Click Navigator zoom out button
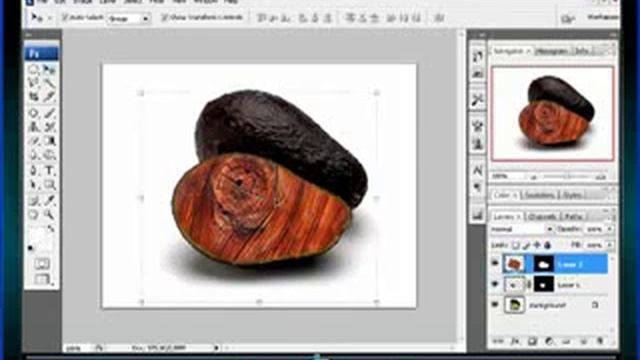Screen dimensions: 640x360 (533, 177)
